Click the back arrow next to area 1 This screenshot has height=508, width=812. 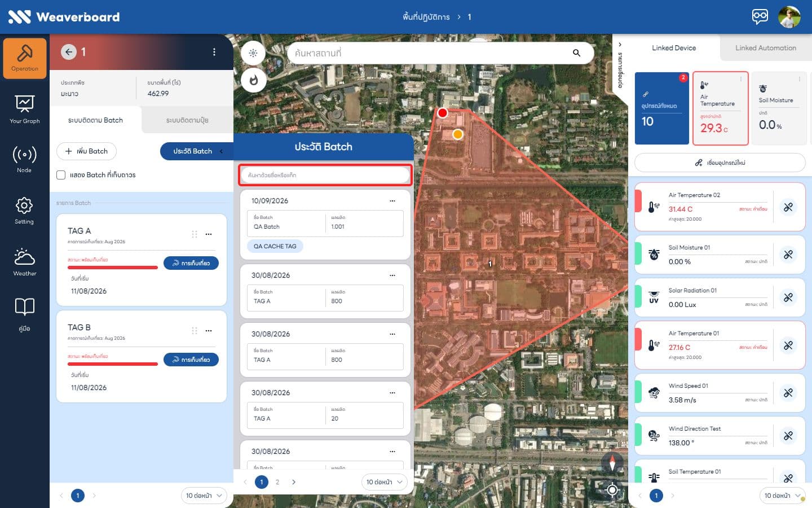[68, 52]
